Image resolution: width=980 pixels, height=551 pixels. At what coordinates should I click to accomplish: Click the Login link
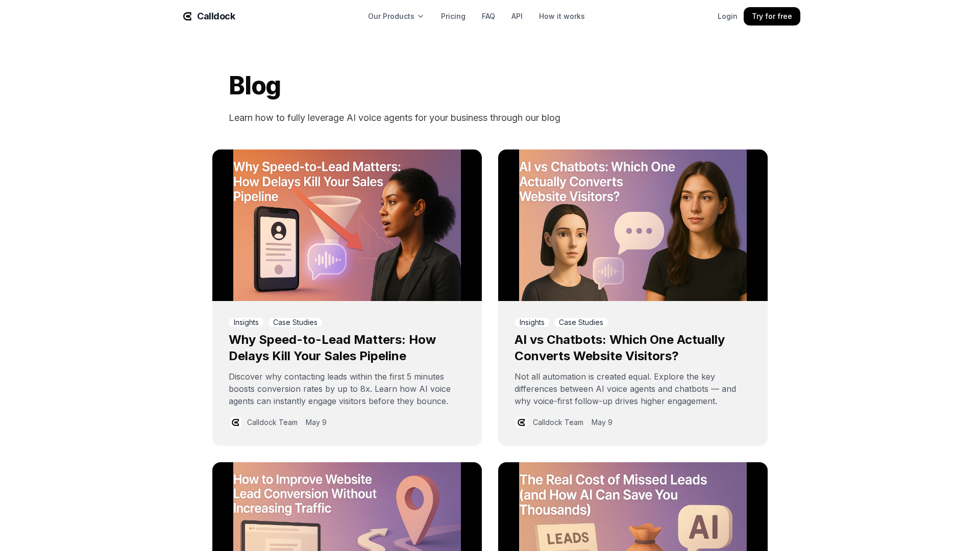click(727, 16)
